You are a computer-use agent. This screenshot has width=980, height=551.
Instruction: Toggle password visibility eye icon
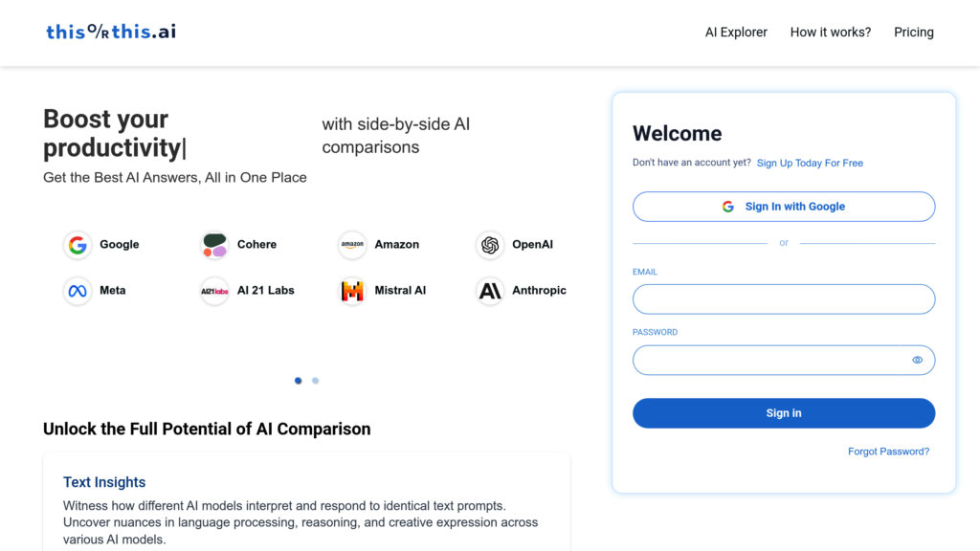917,360
